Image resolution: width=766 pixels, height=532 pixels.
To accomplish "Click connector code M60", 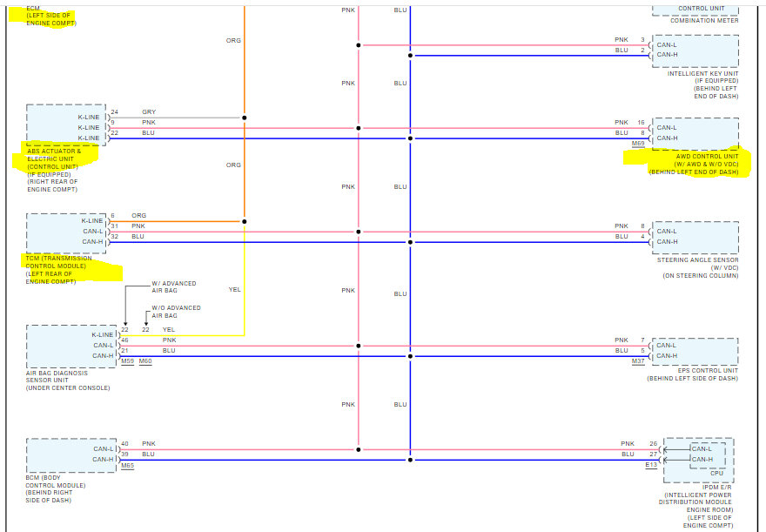I will (145, 361).
